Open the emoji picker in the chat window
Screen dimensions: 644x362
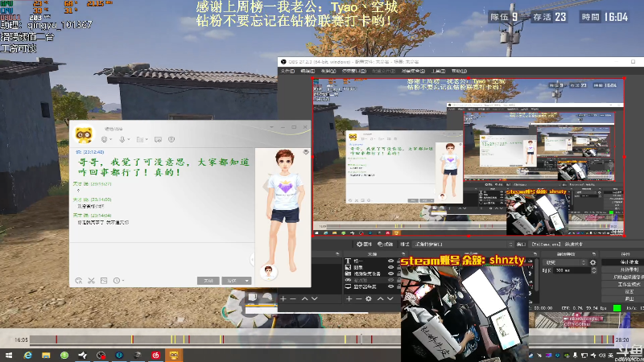click(x=105, y=139)
